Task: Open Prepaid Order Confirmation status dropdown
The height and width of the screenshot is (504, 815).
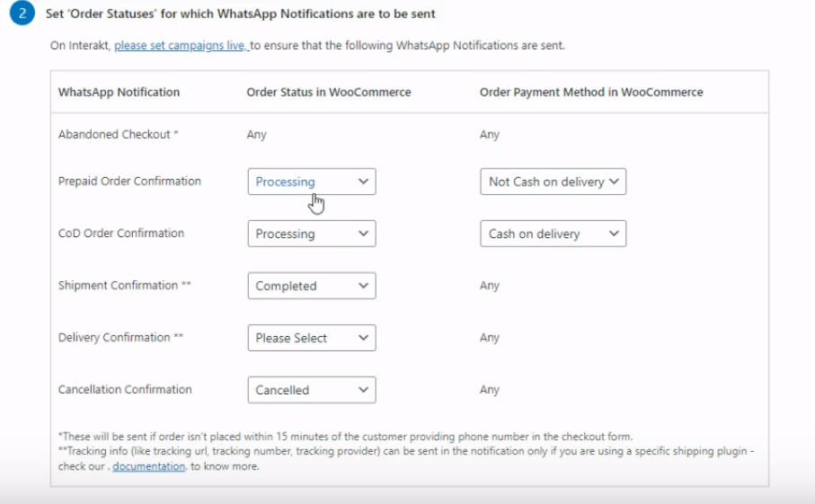Action: 312,181
